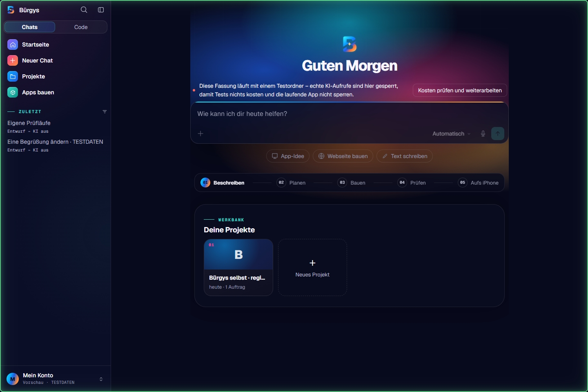Choose the Text schreiben suggestion chip

405,156
